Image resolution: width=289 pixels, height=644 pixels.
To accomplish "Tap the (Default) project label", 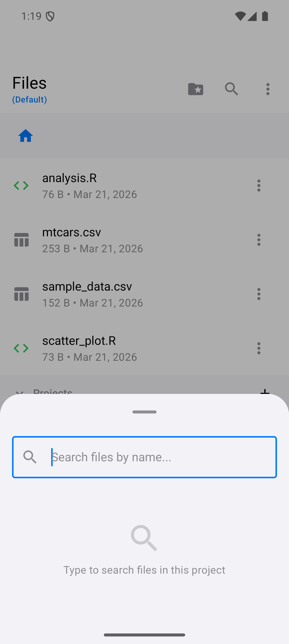I will [x=29, y=99].
